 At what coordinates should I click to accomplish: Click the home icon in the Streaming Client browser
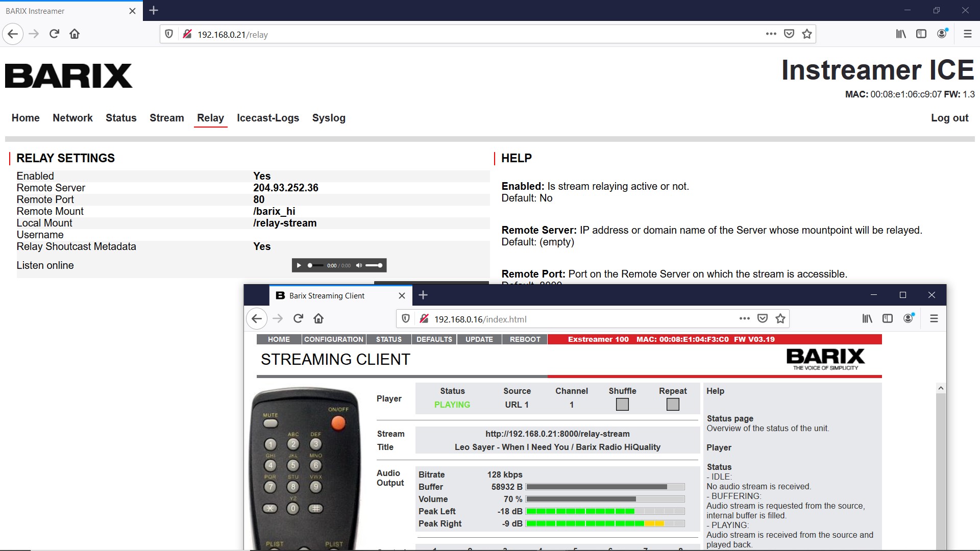coord(318,318)
